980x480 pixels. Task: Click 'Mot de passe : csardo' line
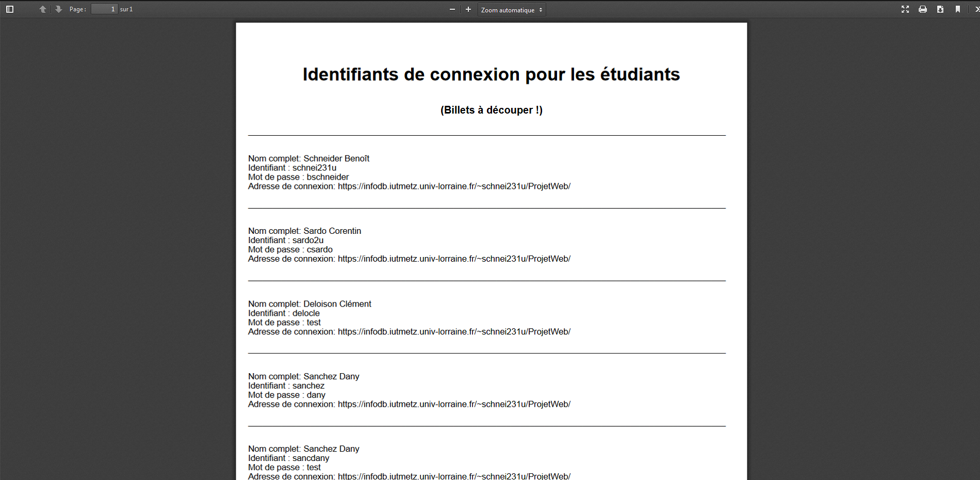point(290,250)
